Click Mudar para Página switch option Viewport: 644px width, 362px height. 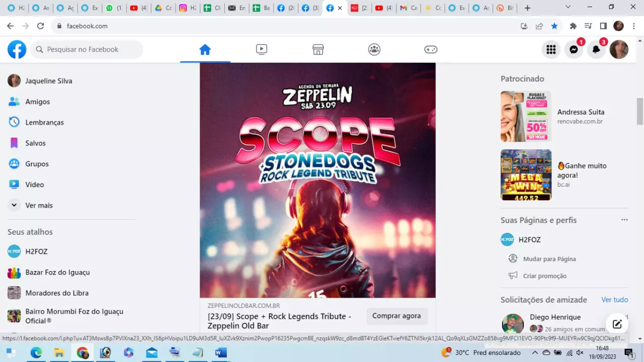click(x=549, y=259)
